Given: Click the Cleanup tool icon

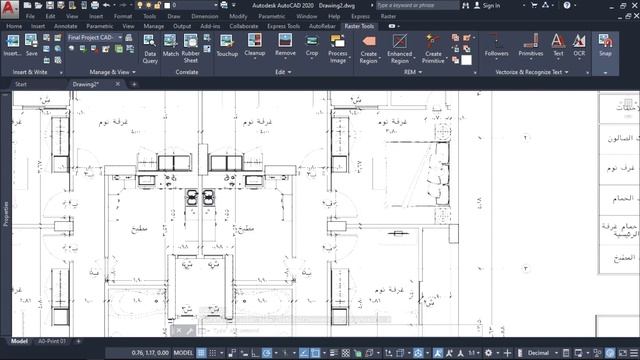Looking at the screenshot, I should (255, 40).
